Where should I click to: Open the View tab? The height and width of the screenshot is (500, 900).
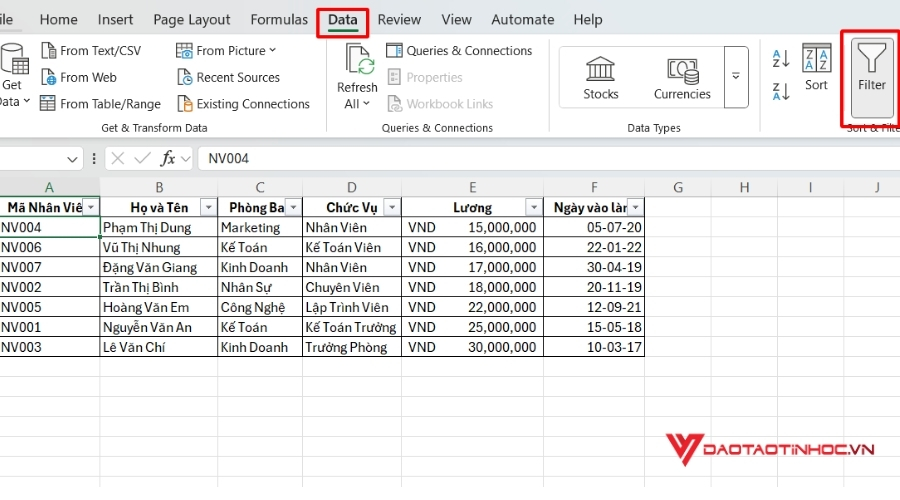tap(456, 20)
